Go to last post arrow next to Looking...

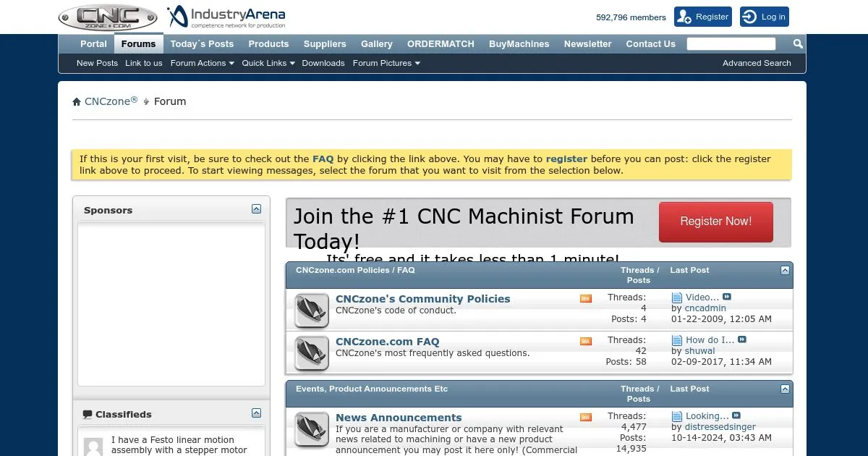point(736,415)
